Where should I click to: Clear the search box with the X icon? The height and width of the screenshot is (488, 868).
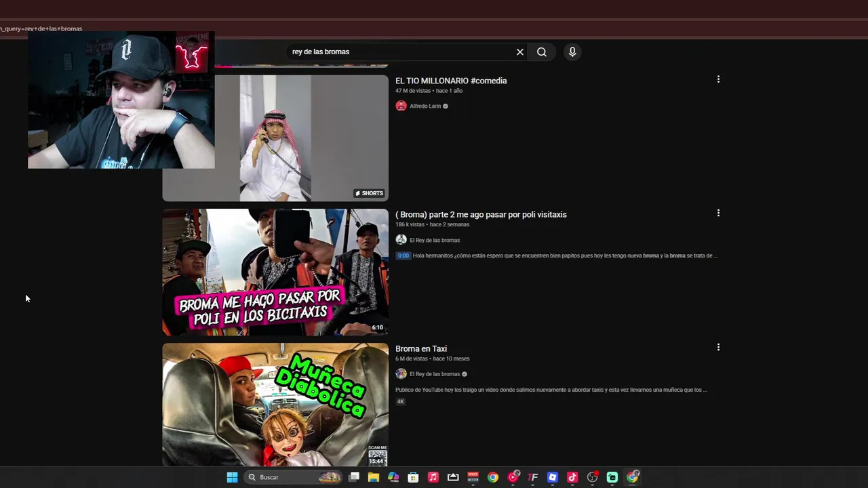(520, 52)
